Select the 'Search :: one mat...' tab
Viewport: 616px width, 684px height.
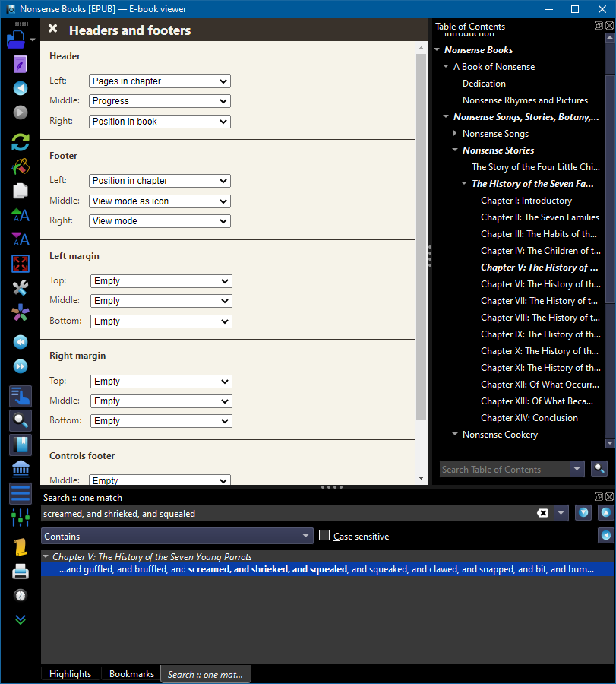205,674
